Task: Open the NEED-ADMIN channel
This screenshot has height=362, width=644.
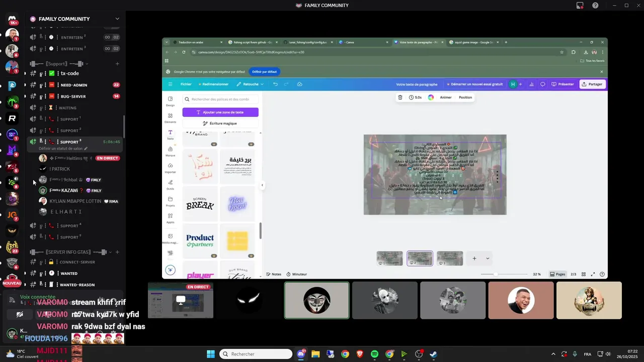Action: (x=73, y=85)
